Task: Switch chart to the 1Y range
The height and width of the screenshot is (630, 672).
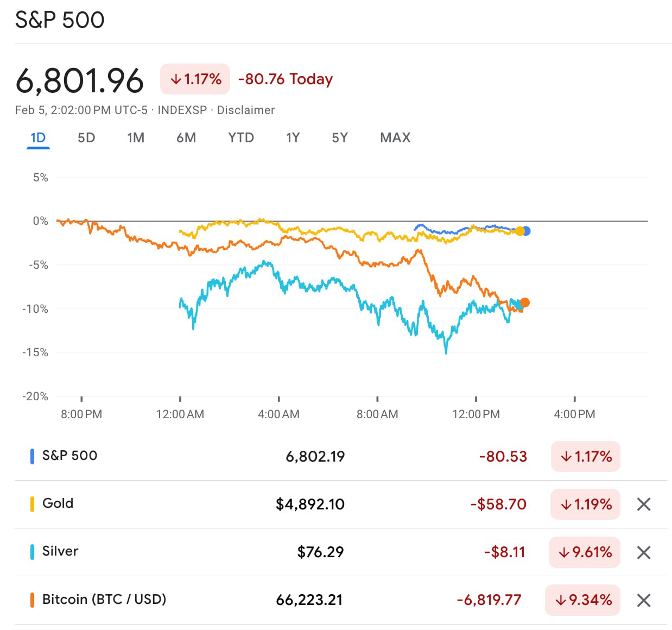Action: point(293,138)
